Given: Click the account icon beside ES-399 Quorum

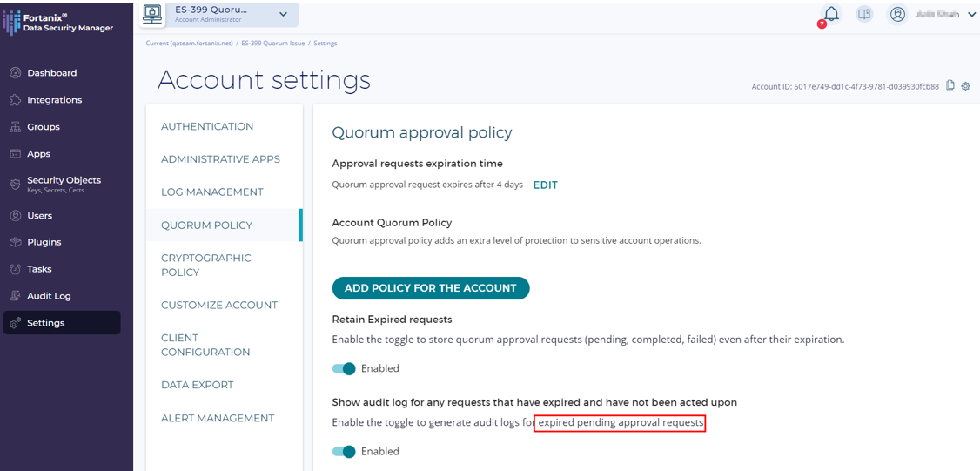Looking at the screenshot, I should pyautogui.click(x=151, y=14).
